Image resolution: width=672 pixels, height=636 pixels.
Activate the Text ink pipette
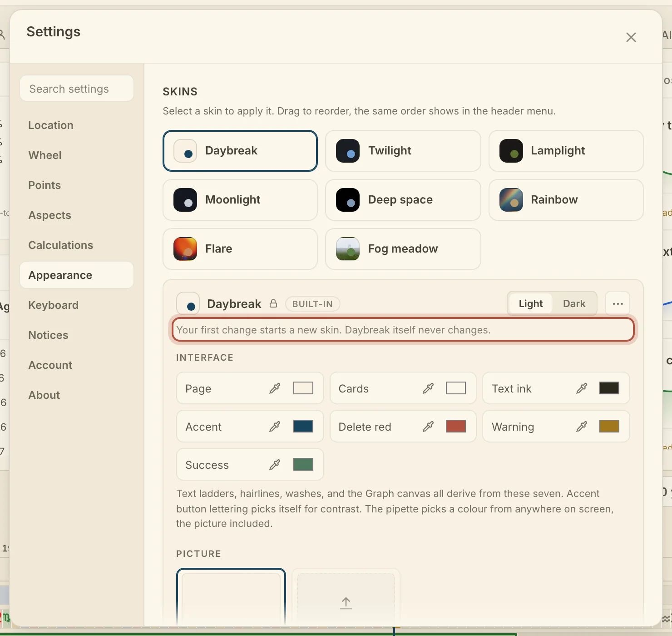(582, 388)
